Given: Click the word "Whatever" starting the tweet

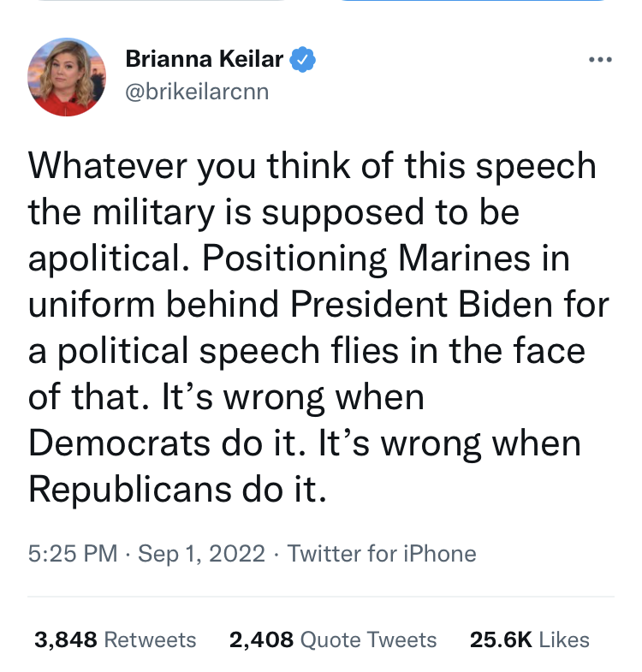Looking at the screenshot, I should [108, 165].
